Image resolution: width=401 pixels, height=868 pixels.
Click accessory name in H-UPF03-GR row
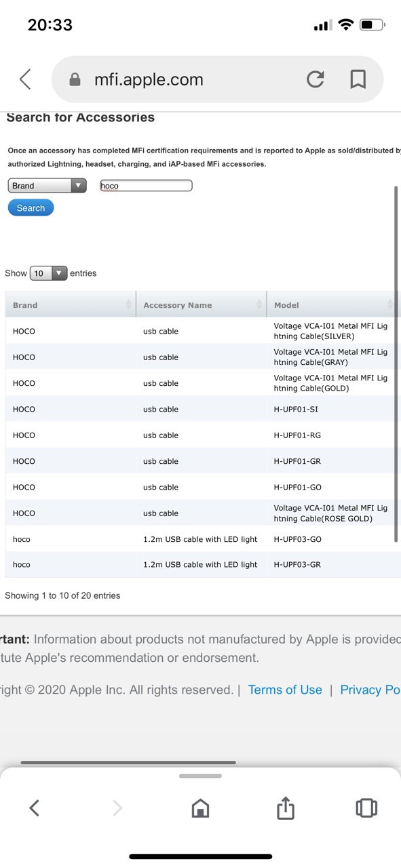[200, 564]
